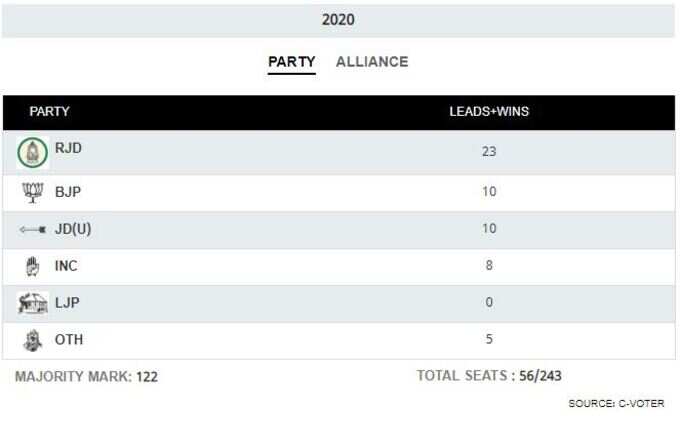The image size is (680, 446).
Task: Click the TOTAL SEATS 56/243 label
Action: (x=489, y=376)
